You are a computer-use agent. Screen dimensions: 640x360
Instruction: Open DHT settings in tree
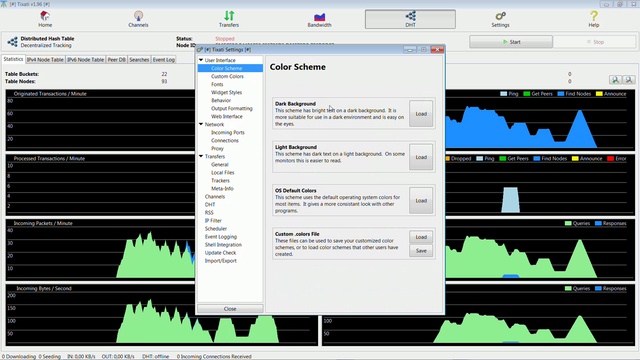[210, 204]
